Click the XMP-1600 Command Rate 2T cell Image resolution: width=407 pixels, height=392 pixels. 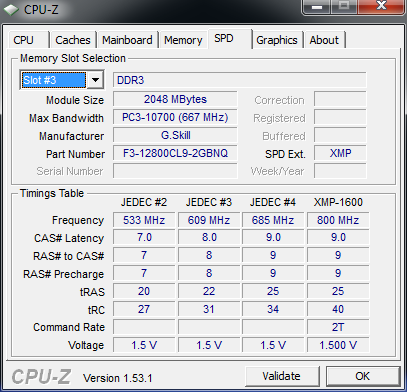click(x=338, y=327)
